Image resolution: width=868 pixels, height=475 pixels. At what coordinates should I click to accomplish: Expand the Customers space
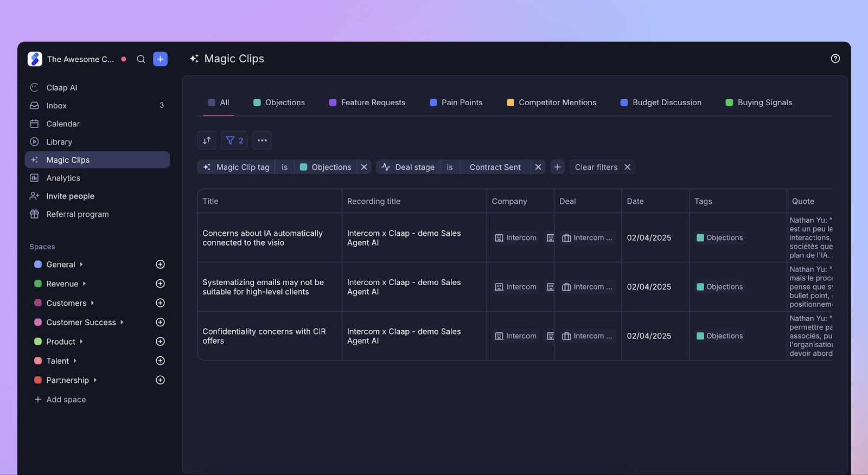click(92, 303)
